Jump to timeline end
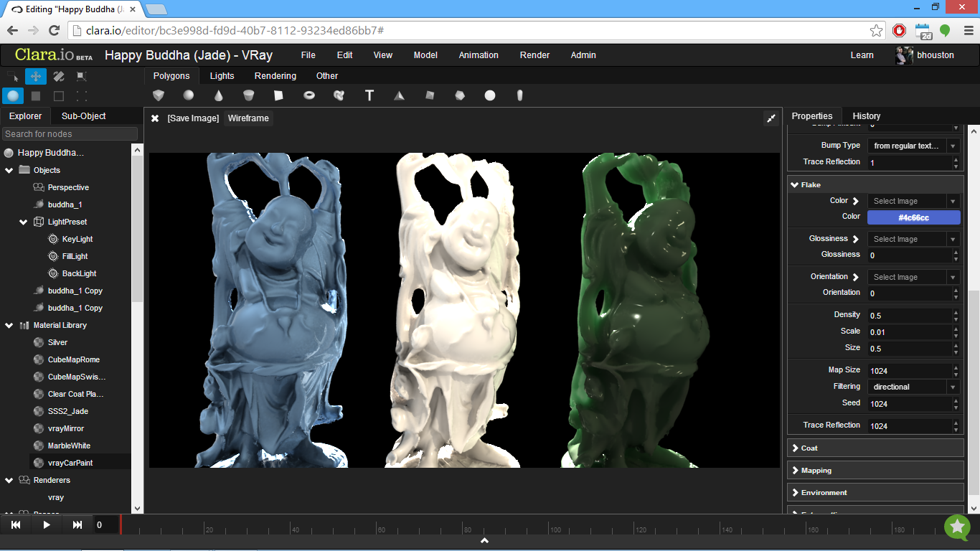The width and height of the screenshot is (980, 551). pos(77,525)
